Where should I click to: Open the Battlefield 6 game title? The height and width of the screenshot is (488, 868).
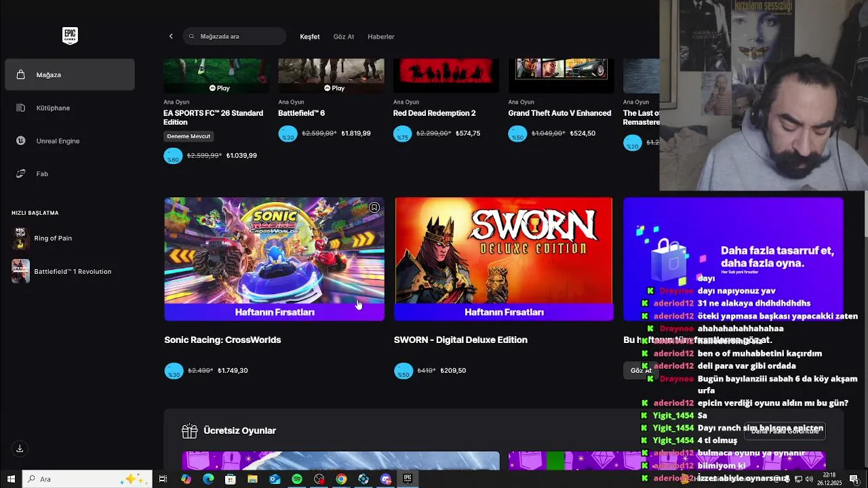[301, 113]
